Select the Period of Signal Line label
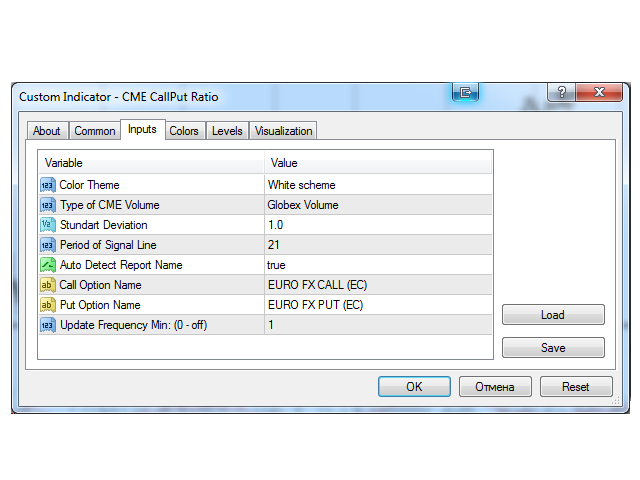 pyautogui.click(x=108, y=245)
